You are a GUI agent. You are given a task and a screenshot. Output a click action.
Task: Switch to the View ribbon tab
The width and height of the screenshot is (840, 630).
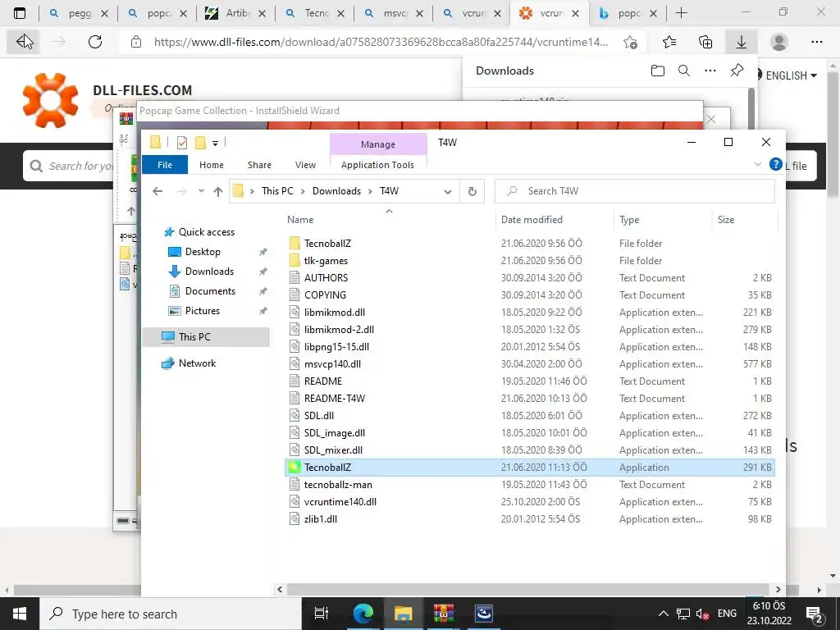pos(305,165)
